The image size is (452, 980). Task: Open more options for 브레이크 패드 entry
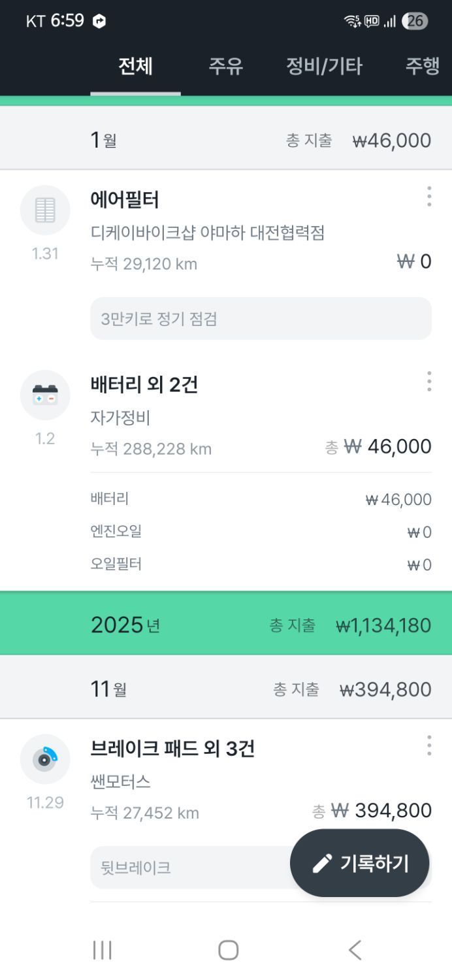click(428, 745)
